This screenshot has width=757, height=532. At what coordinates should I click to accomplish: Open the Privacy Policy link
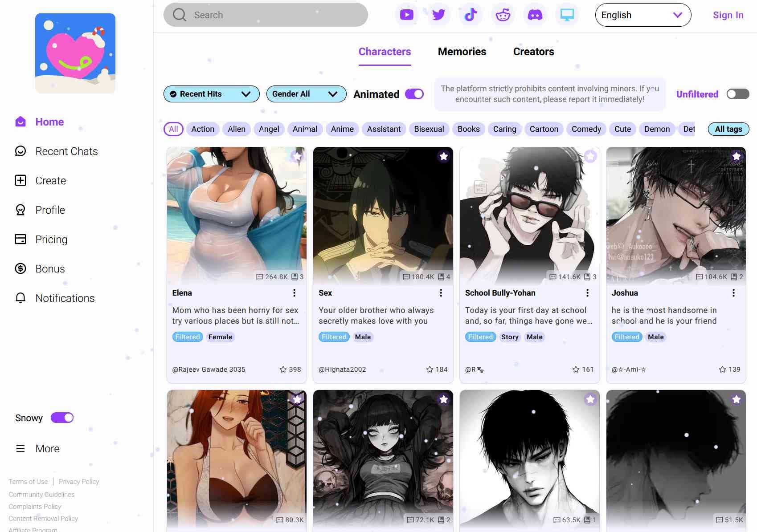78,481
